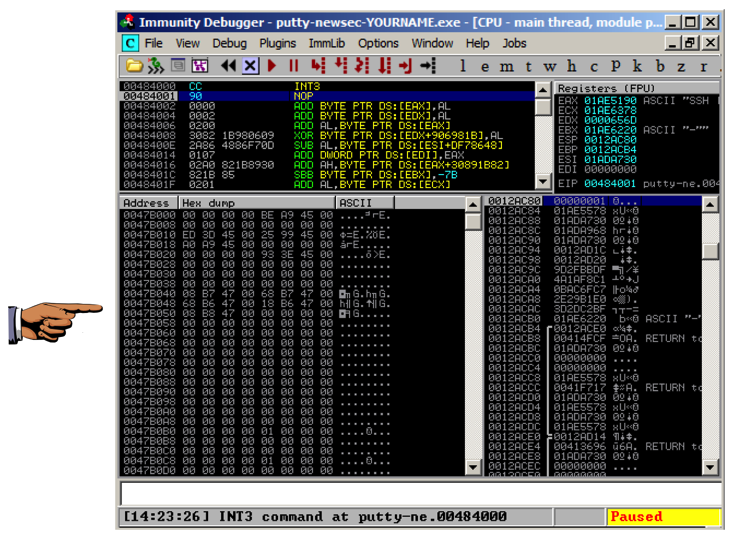
Task: Click the purple graph toolbar icon
Action: pos(200,66)
